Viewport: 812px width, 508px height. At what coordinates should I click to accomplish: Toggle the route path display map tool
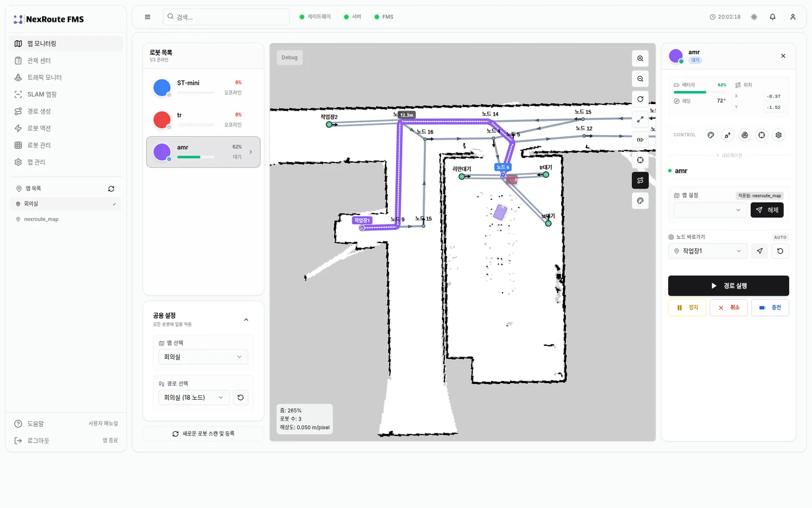(640, 180)
